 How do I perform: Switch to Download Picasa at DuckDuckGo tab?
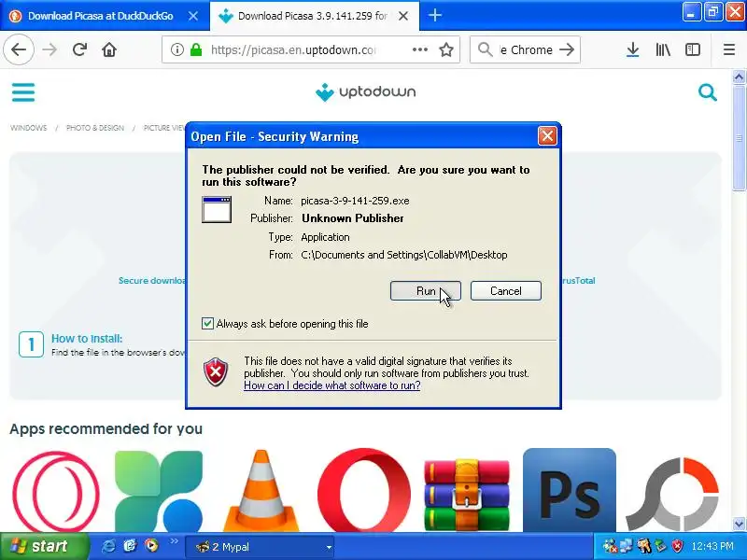coord(100,16)
